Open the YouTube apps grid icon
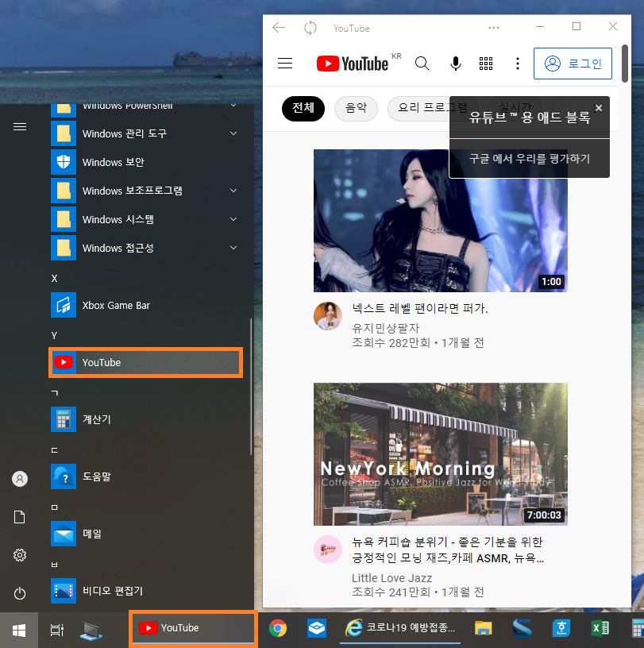Viewport: 644px width, 648px height. click(x=486, y=64)
